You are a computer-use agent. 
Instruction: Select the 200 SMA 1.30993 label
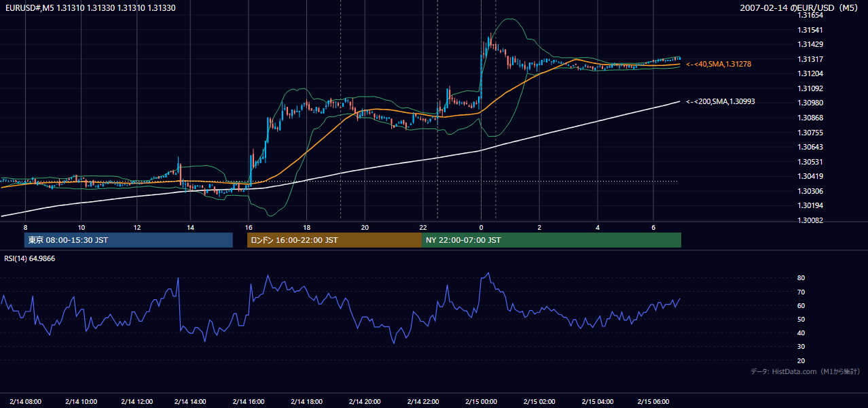[721, 101]
